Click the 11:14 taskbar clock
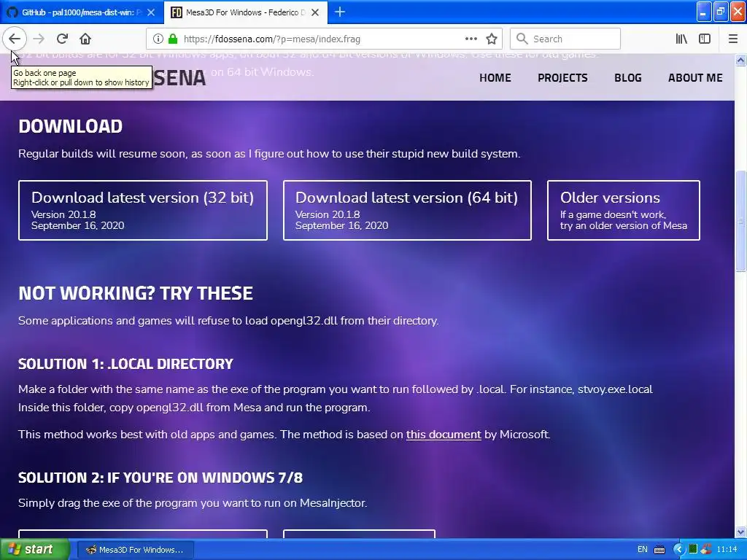This screenshot has width=747, height=560. 727,549
